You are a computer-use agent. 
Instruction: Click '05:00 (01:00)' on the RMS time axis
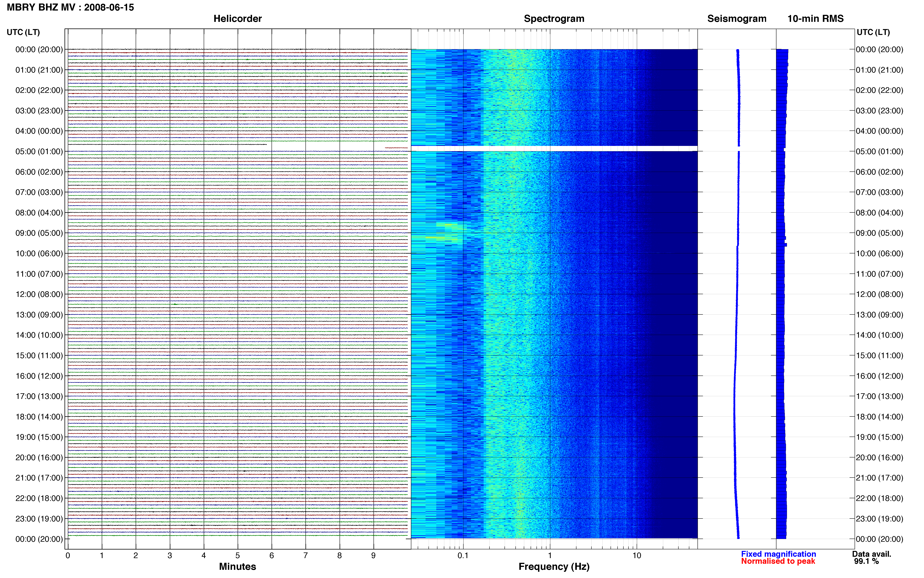(879, 151)
